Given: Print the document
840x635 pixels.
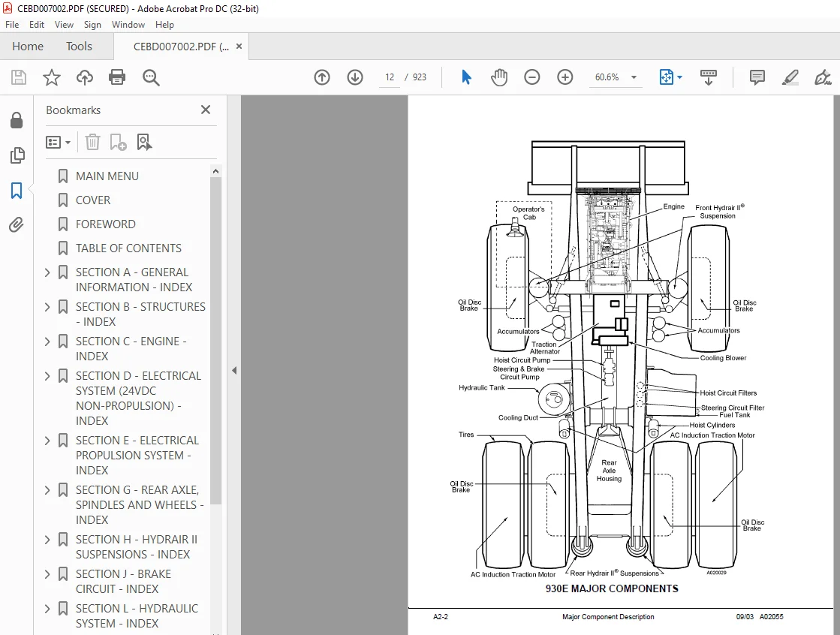Looking at the screenshot, I should click(117, 78).
